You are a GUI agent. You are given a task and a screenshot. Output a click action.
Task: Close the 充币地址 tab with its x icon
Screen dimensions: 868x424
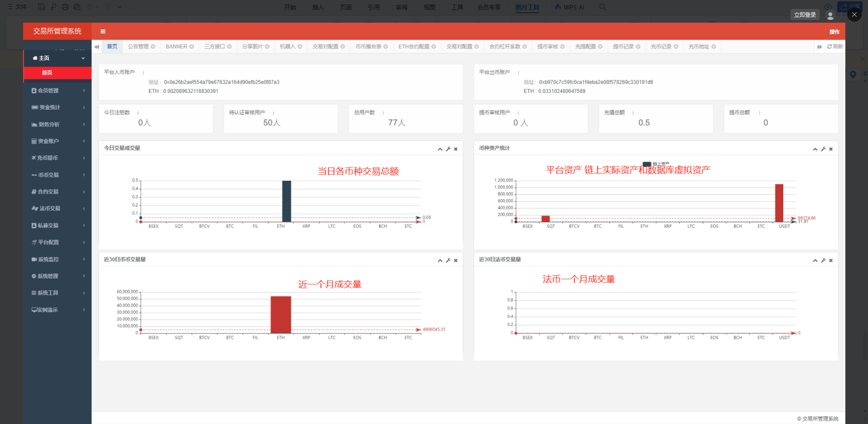pyautogui.click(x=714, y=47)
